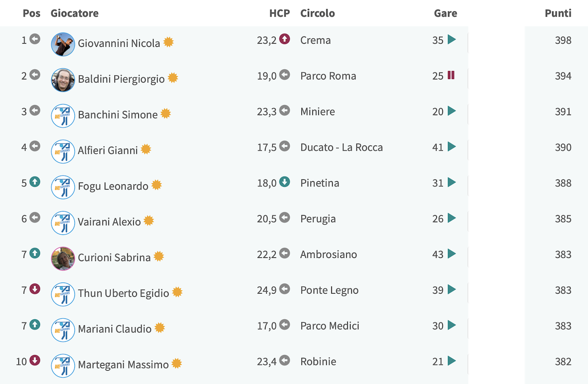Image resolution: width=588 pixels, height=384 pixels.
Task: Click the red position-down icon for Thun Uberto Egidio
Action: click(35, 289)
